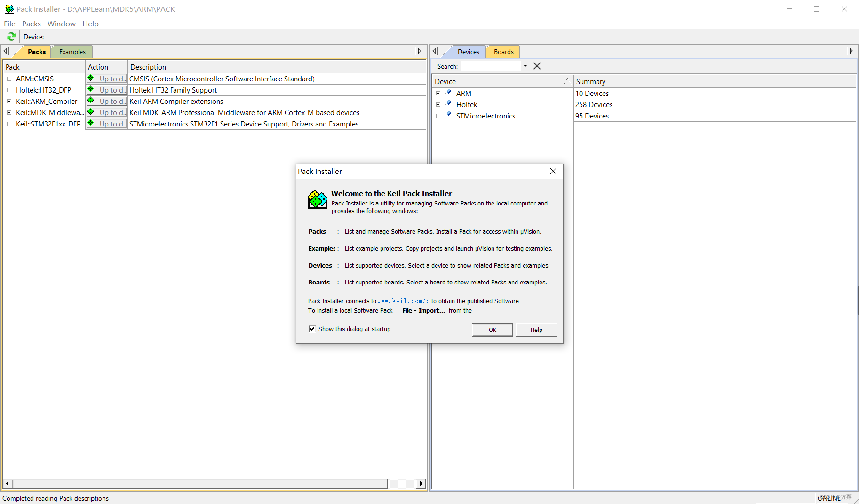Image resolution: width=859 pixels, height=504 pixels.
Task: Click 'Keil ARM Compiler extensions' description
Action: 176,102
